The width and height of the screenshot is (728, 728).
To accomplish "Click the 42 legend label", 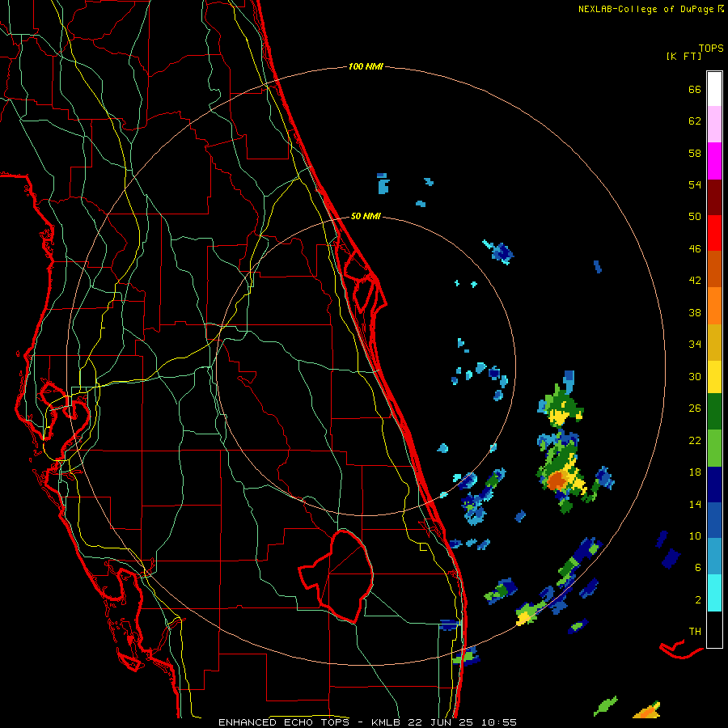I will coord(695,281).
